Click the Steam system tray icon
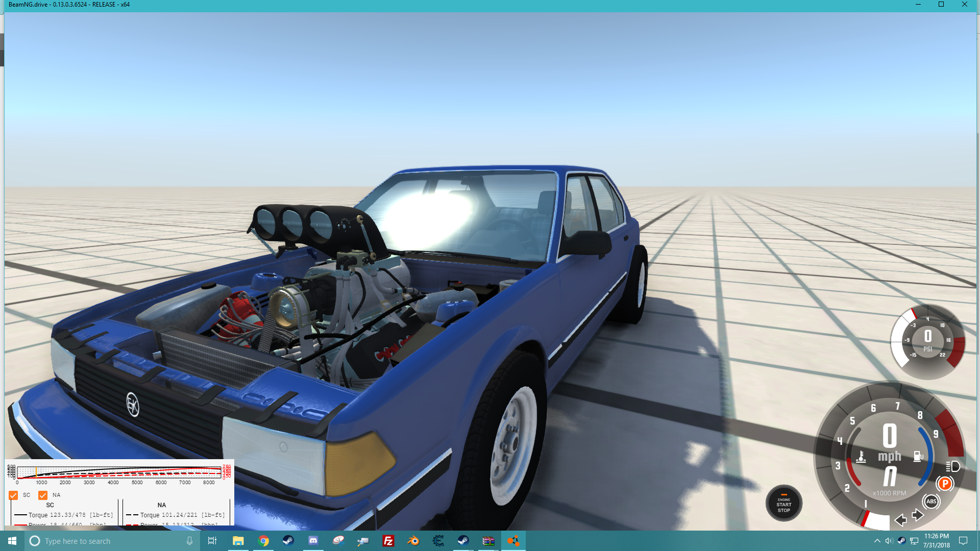The height and width of the screenshot is (551, 980). click(901, 541)
